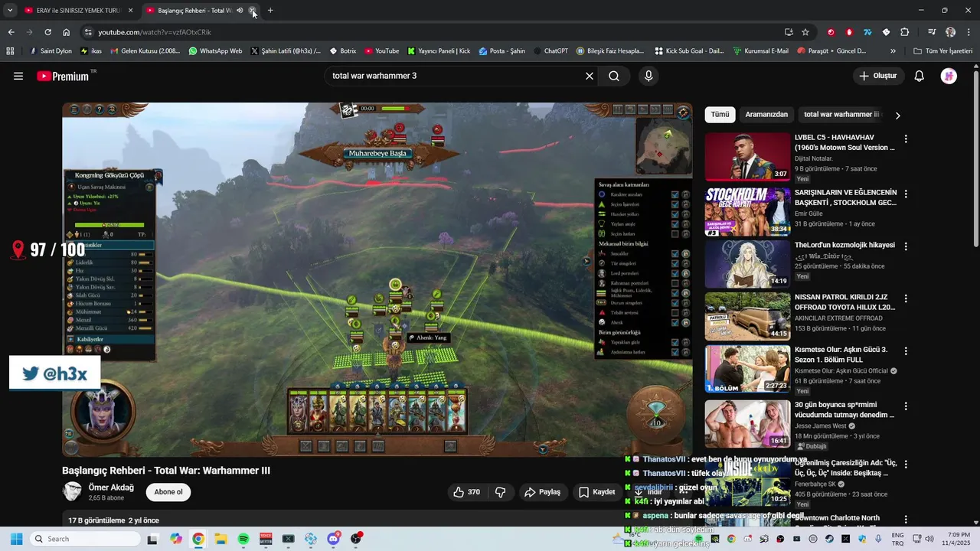
Task: Open a new tab with plus
Action: [270, 11]
